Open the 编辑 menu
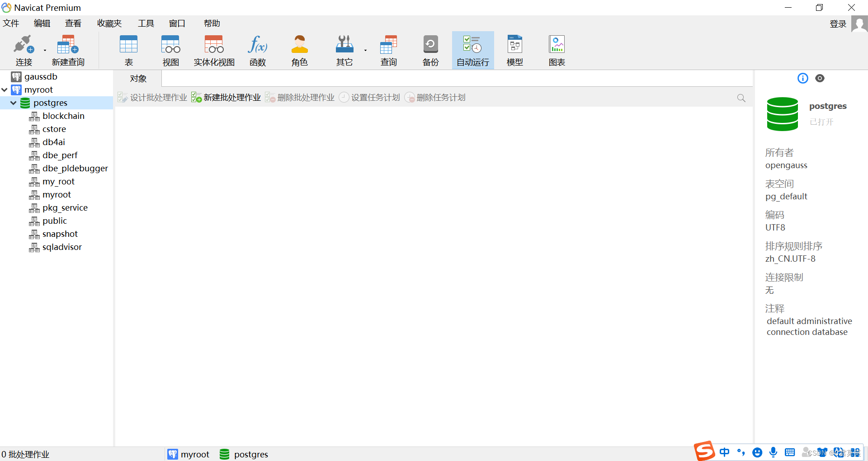The height and width of the screenshot is (461, 868). pos(42,23)
